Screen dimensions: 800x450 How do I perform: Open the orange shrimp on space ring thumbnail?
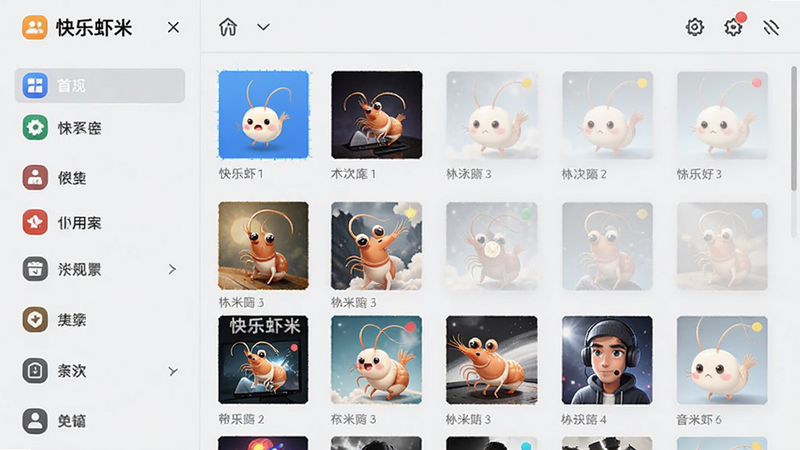(x=491, y=360)
